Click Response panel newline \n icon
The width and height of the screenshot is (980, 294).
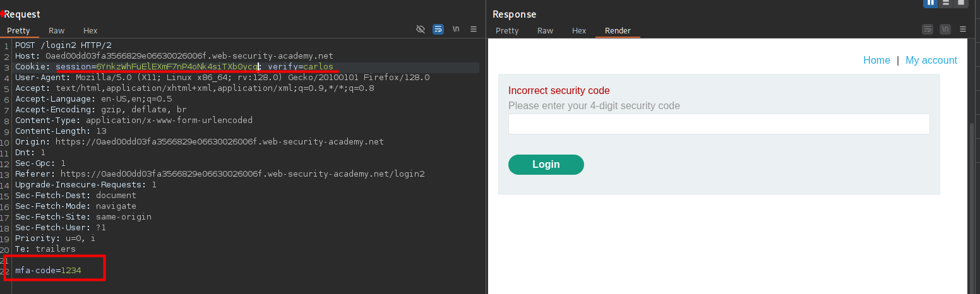(x=945, y=30)
